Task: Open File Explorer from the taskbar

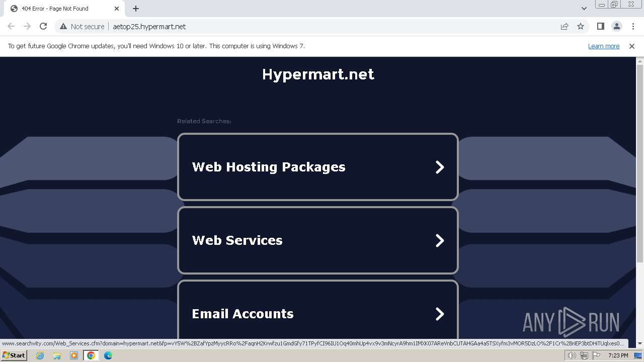Action: point(57,355)
